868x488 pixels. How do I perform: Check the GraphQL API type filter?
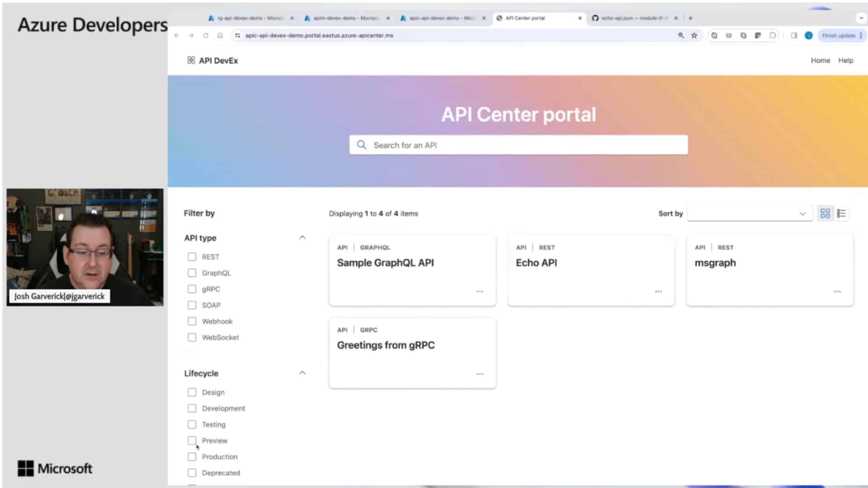tap(192, 273)
